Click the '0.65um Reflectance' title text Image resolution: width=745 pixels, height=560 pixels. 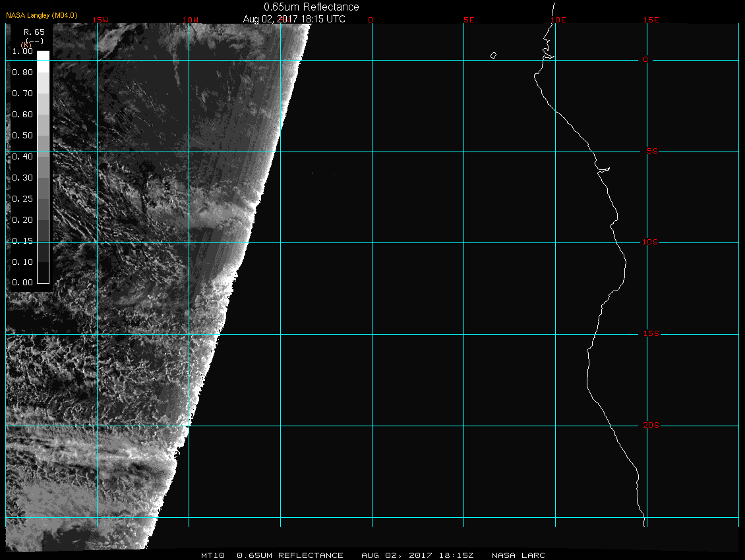(x=311, y=7)
